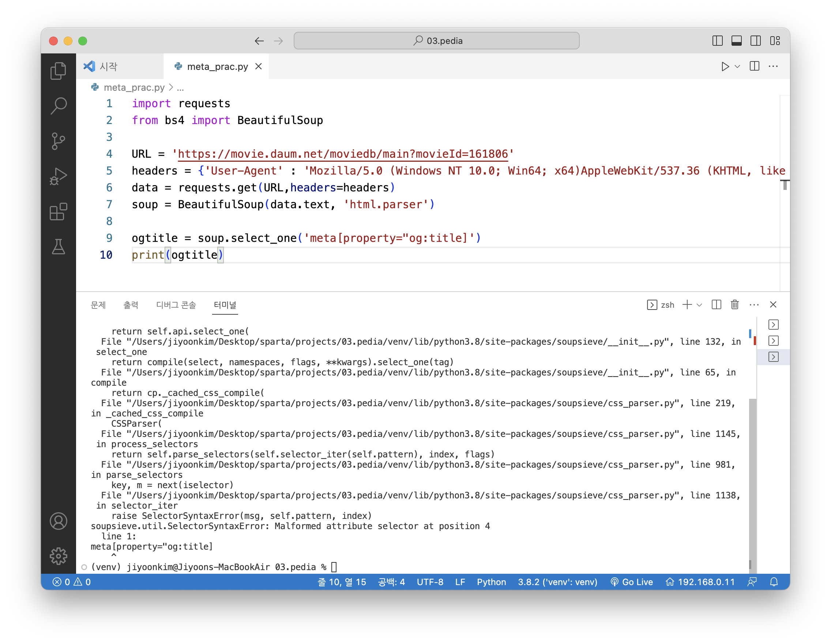831x644 pixels.
Task: Open the movie.daum.net URL link on line 4
Action: point(343,154)
